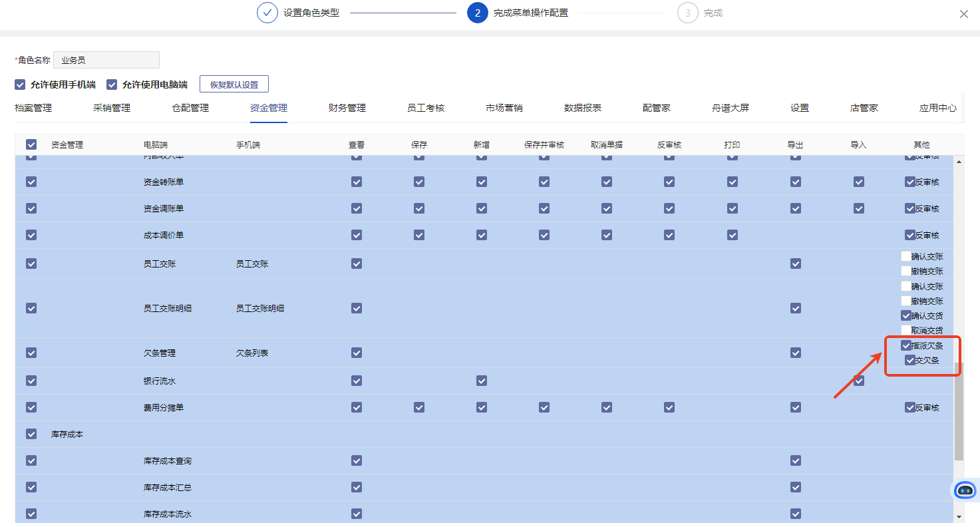Toggle 库存成本 group row checkbox

point(31,434)
